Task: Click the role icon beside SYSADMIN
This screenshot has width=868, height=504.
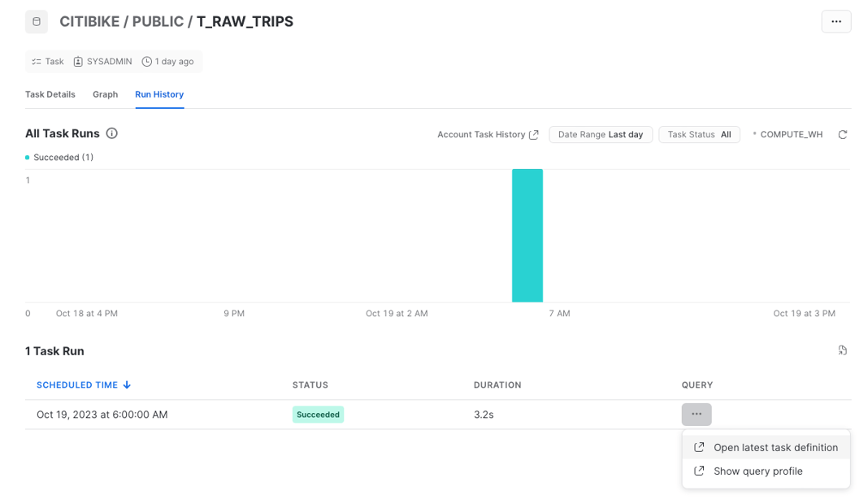Action: [x=78, y=62]
